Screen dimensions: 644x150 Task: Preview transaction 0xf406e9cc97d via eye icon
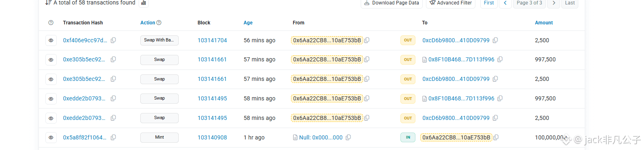click(x=51, y=40)
